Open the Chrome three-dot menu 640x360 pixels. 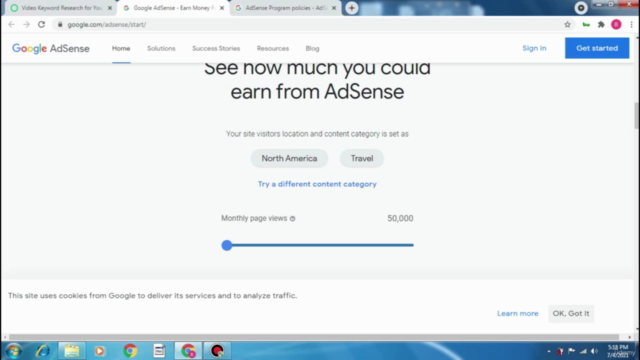(631, 24)
